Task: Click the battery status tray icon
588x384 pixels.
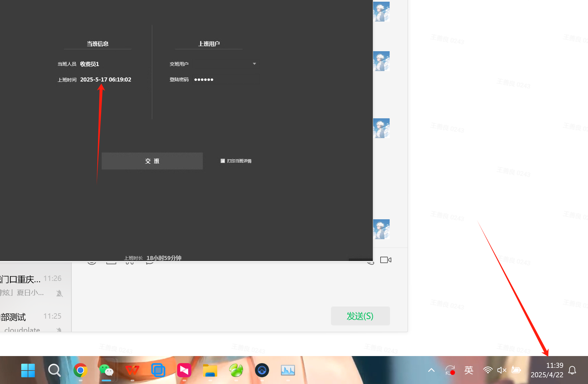Action: point(516,370)
